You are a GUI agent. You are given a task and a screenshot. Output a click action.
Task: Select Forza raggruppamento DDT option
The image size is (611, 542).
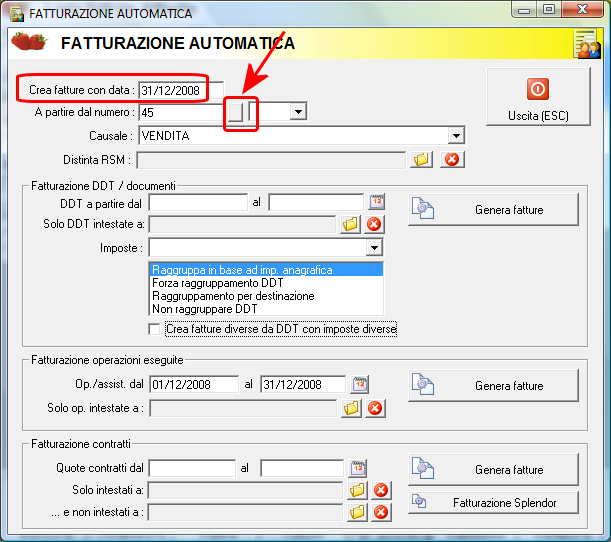pyautogui.click(x=266, y=283)
